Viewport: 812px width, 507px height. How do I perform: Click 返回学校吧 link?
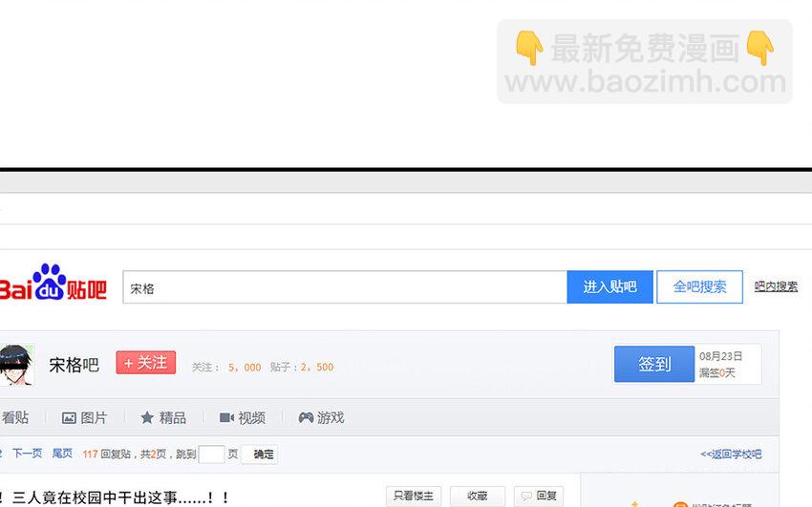(731, 454)
